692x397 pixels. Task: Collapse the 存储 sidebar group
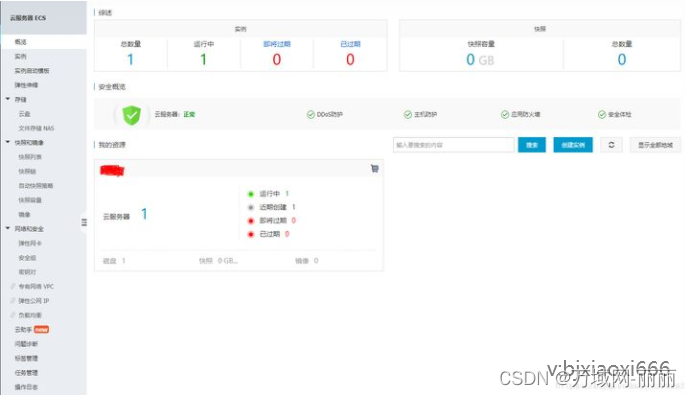point(8,99)
